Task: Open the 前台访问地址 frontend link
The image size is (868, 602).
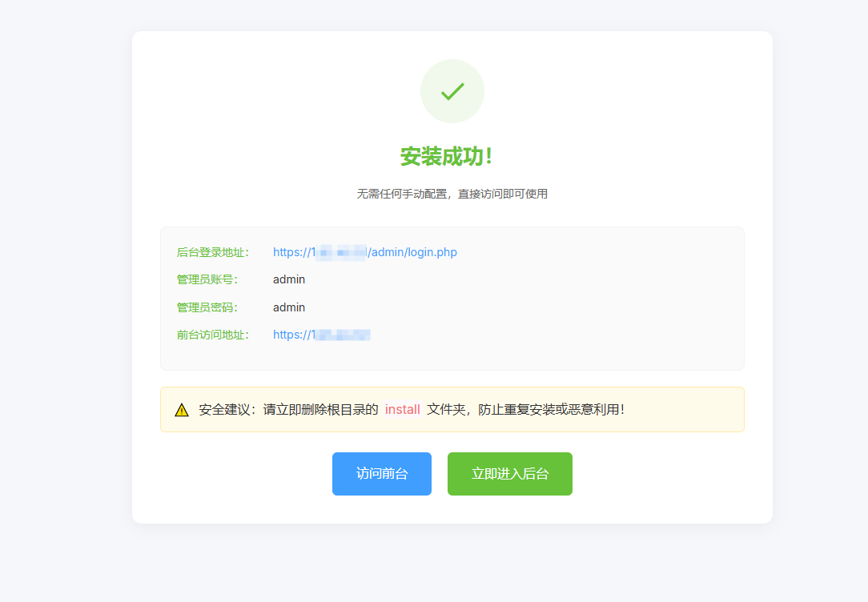Action: click(320, 335)
